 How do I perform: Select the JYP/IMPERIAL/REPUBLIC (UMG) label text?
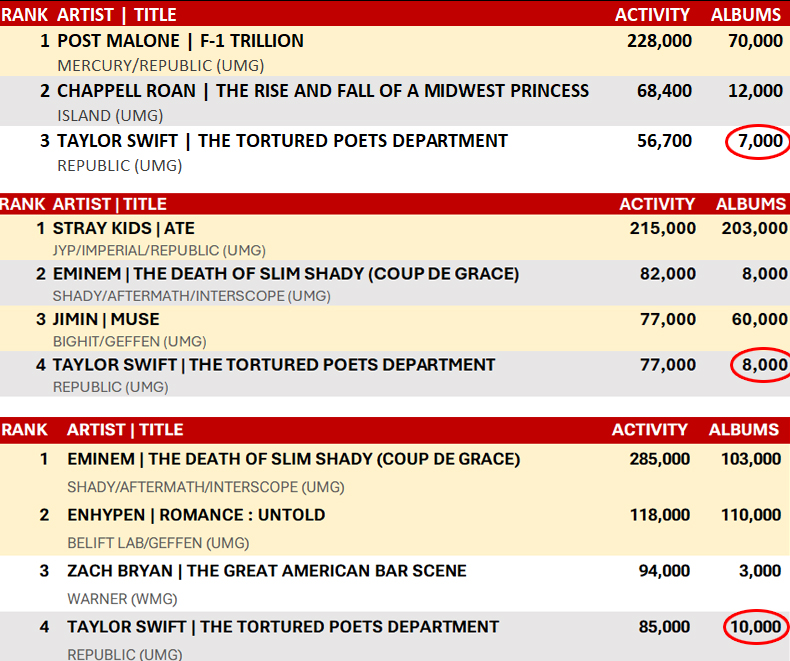(x=159, y=250)
